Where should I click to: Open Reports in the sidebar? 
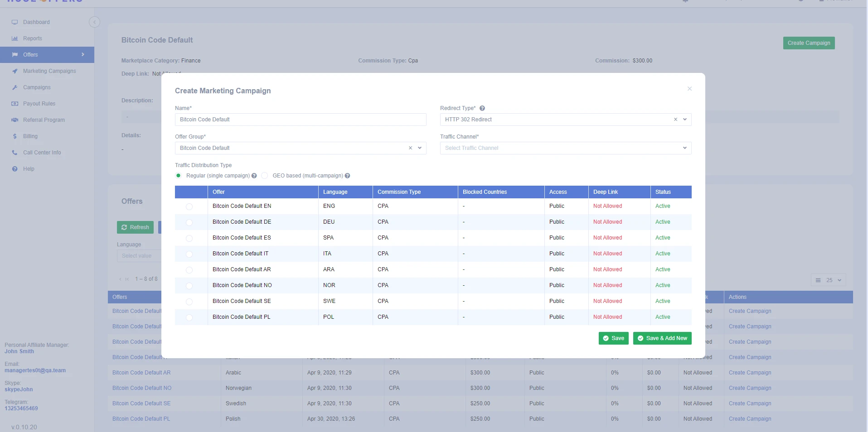pos(32,38)
